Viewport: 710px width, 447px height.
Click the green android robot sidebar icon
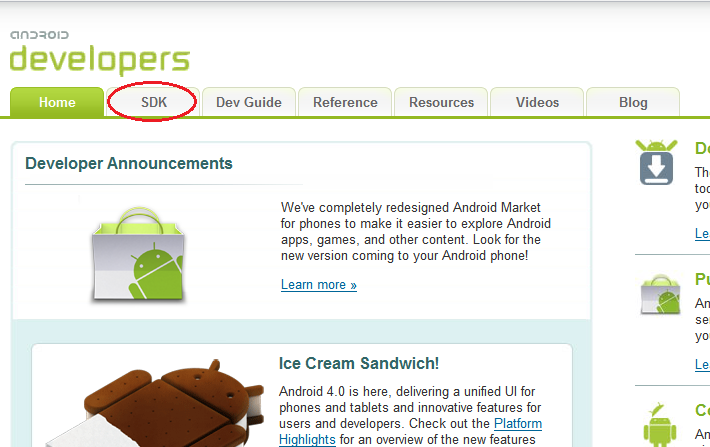coord(660,425)
